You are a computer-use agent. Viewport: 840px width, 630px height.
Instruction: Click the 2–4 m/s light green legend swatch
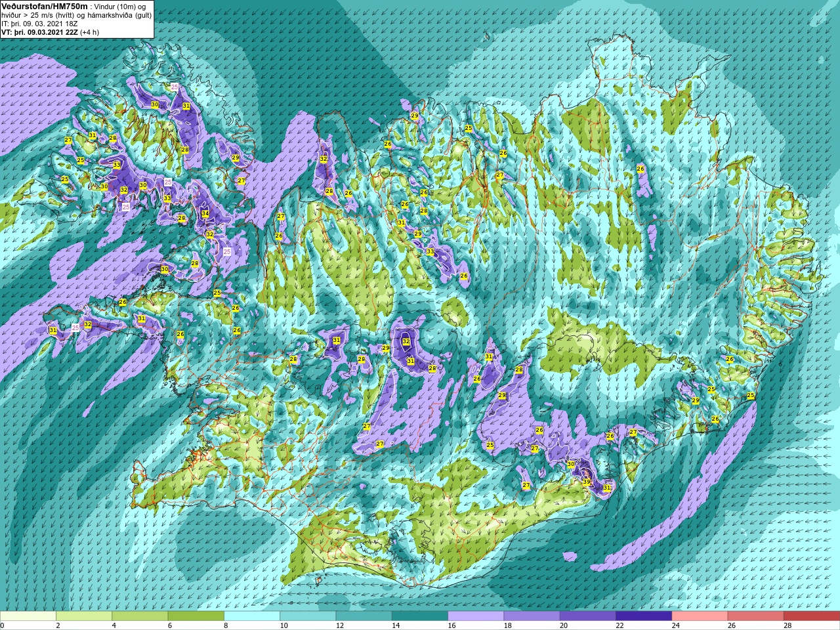(x=84, y=616)
